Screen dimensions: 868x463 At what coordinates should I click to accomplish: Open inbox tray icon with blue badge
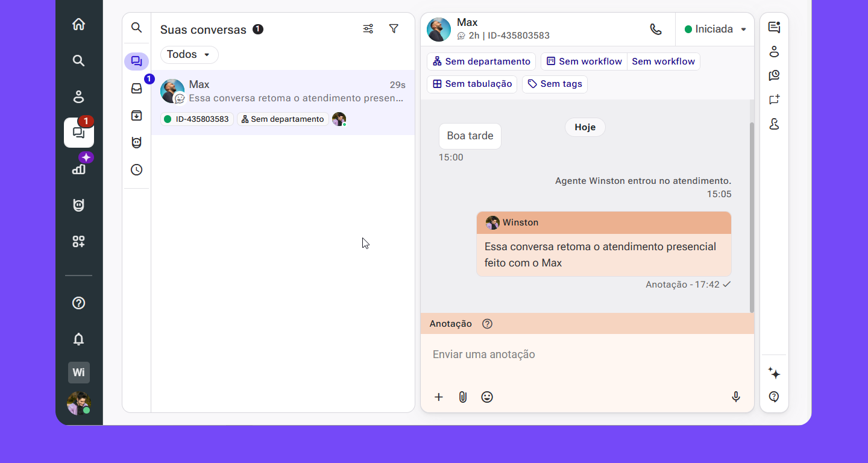pyautogui.click(x=137, y=88)
